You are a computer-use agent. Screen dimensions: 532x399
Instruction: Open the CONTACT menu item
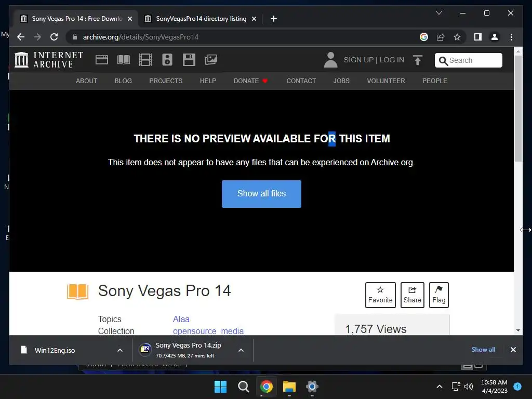301,81
